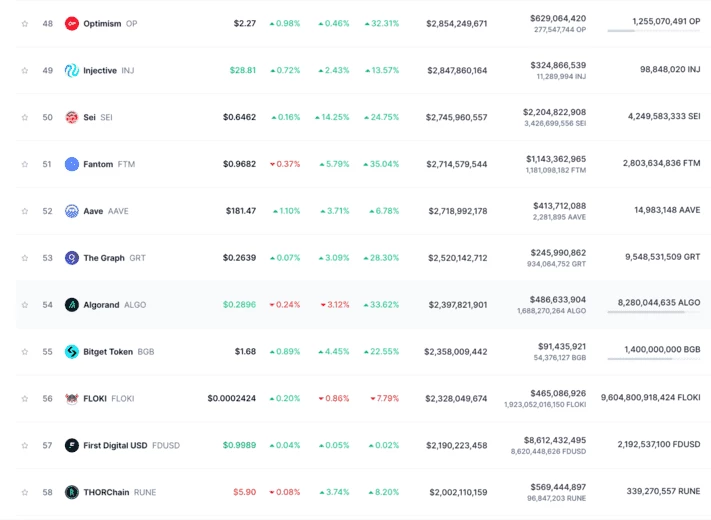Open the Sei coin page
The width and height of the screenshot is (711, 520).
(x=89, y=117)
